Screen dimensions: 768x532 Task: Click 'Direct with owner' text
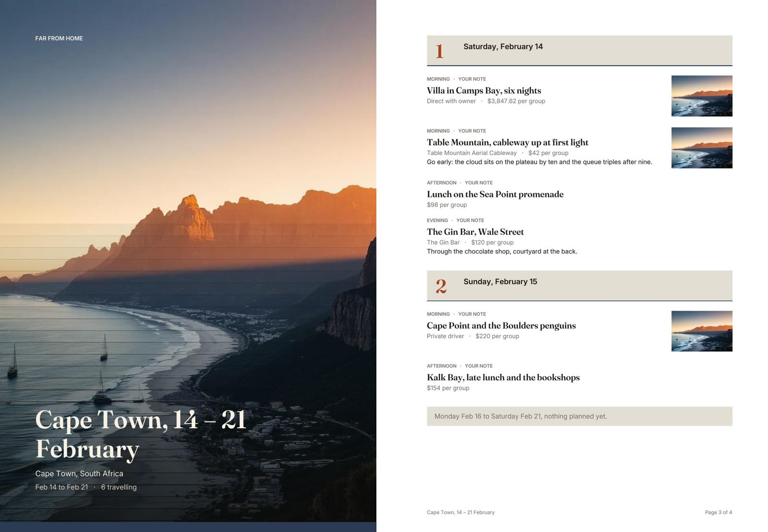(451, 101)
